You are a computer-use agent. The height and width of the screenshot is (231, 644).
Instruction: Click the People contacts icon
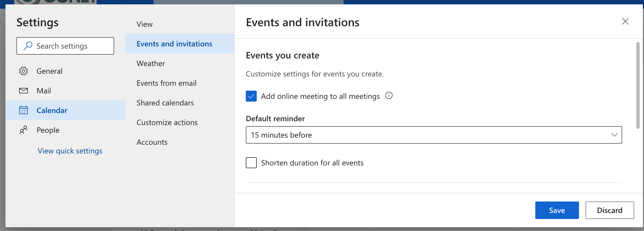click(x=23, y=130)
